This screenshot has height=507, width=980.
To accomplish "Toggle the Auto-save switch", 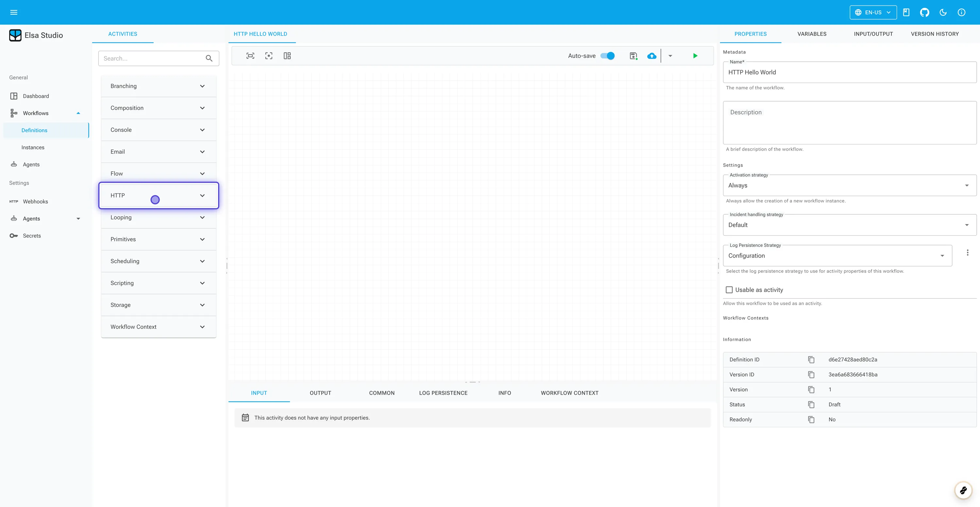I will point(608,56).
